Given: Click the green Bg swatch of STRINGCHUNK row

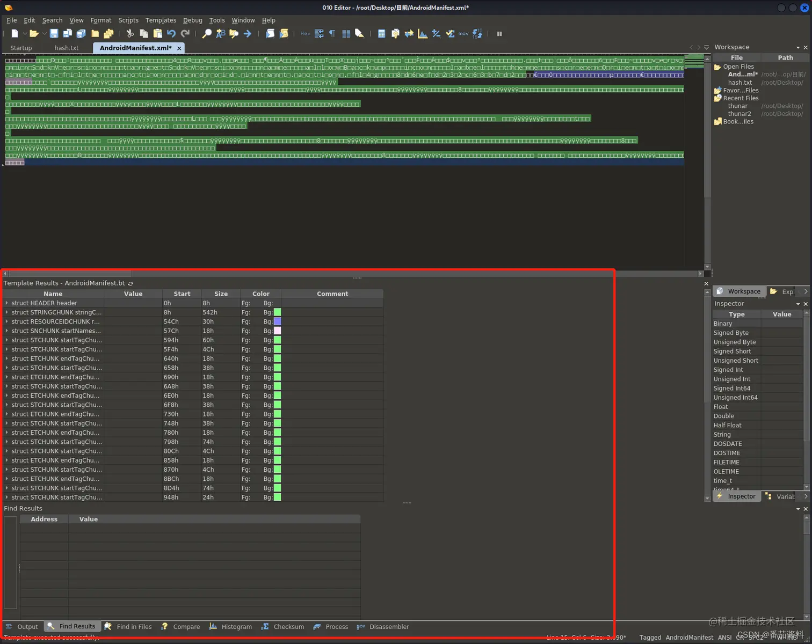Looking at the screenshot, I should click(278, 312).
